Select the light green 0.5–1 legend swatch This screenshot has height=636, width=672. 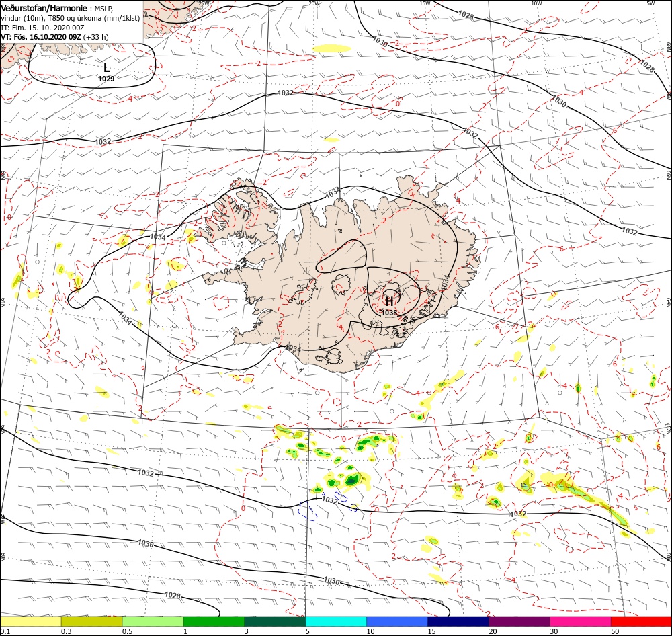coord(153,621)
